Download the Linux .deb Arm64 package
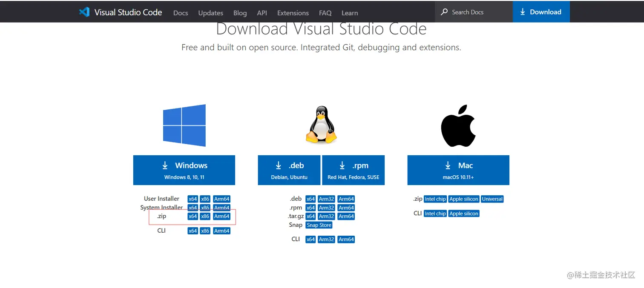The height and width of the screenshot is (288, 644). point(346,199)
